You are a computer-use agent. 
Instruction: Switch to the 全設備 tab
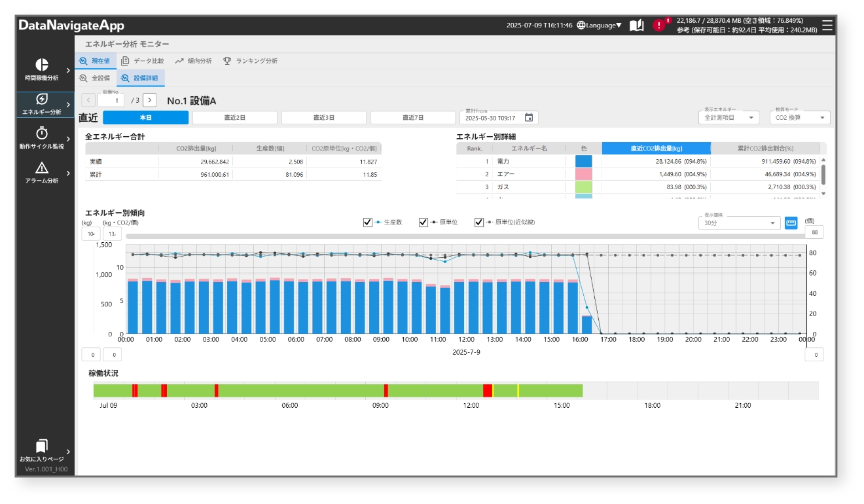(95, 78)
